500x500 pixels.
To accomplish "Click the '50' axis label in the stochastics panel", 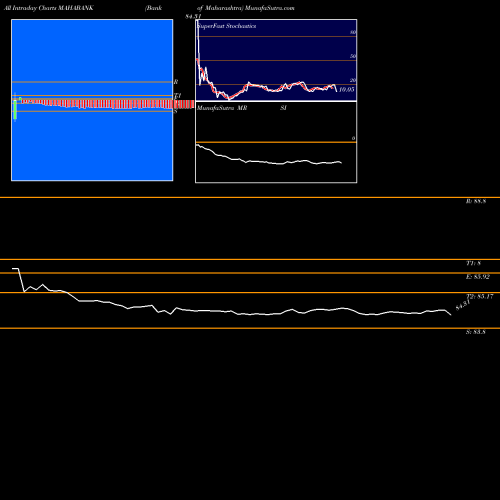I will point(353,56).
